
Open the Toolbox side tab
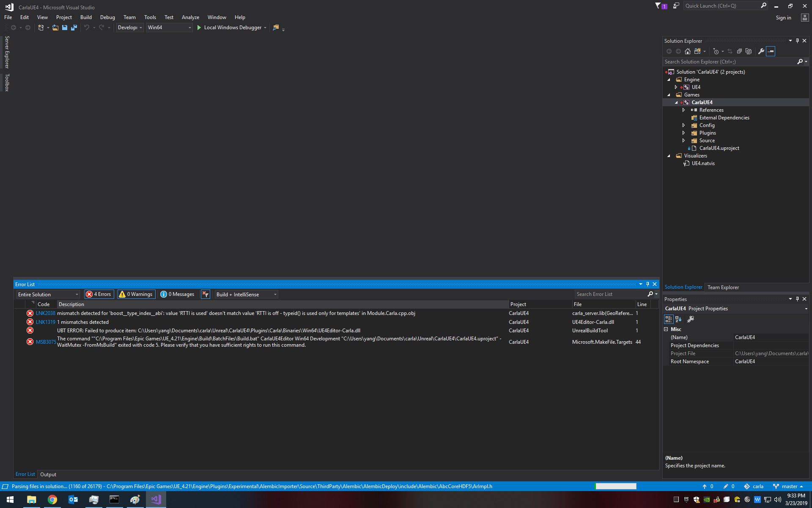coord(7,83)
